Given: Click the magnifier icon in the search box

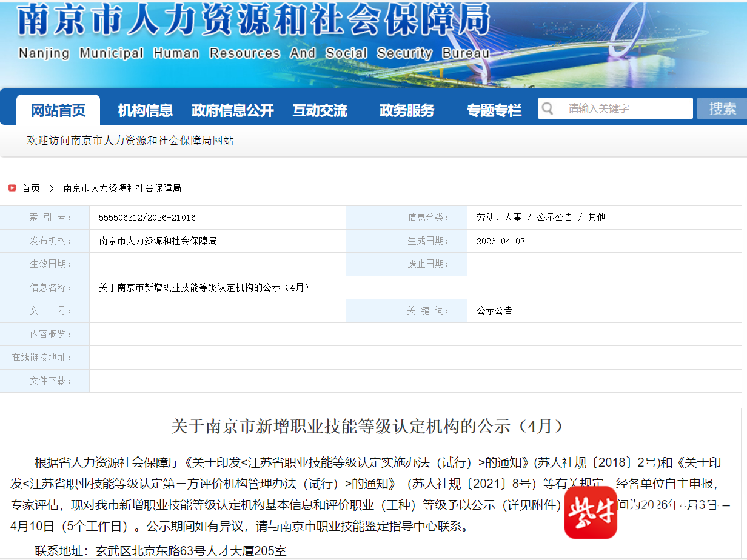Looking at the screenshot, I should coord(548,108).
